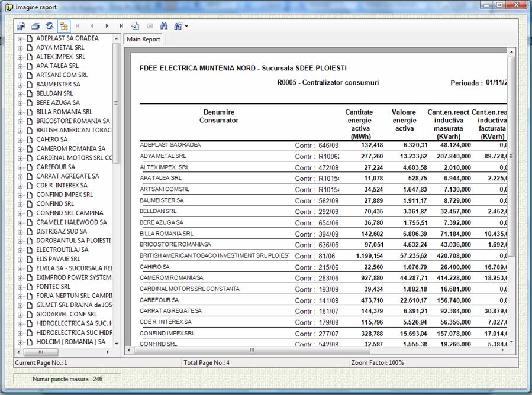Click Numar puncte masura : 246 label
This screenshot has height=395, width=532.
click(67, 379)
